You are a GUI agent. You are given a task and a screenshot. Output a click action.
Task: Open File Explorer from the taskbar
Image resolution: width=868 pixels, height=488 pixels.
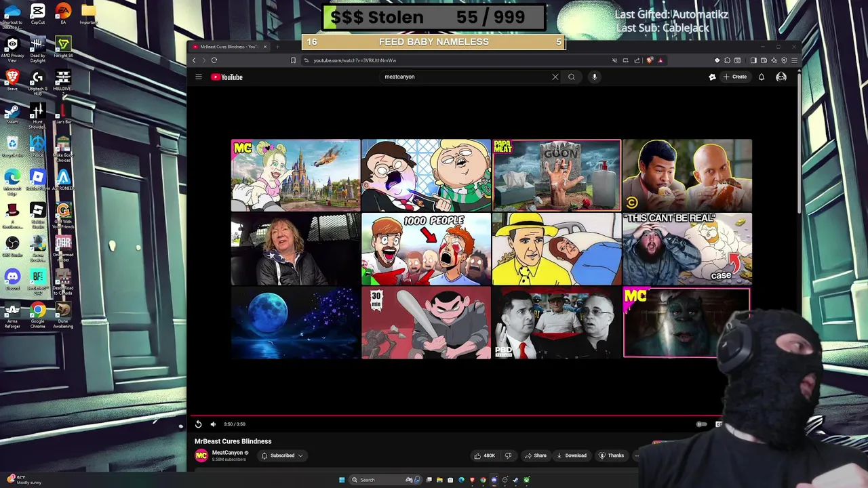(439, 480)
